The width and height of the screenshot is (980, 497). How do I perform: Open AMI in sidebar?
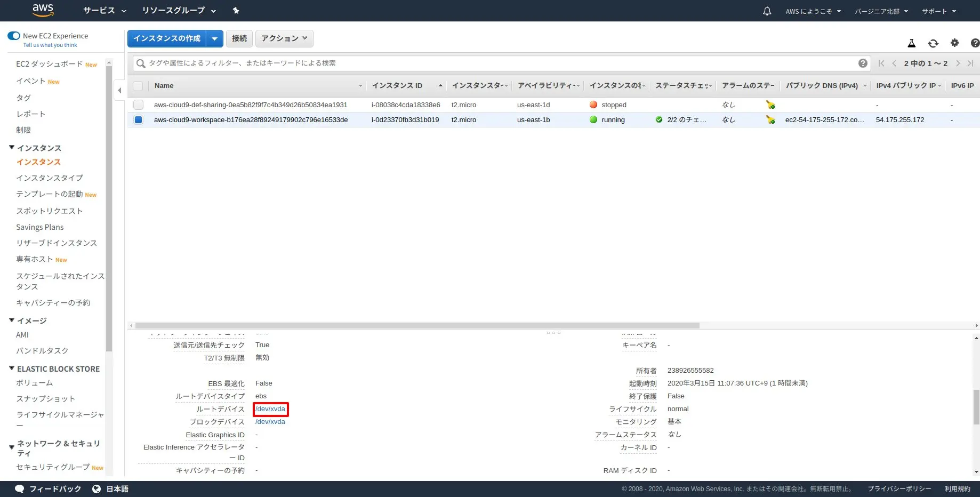(22, 335)
